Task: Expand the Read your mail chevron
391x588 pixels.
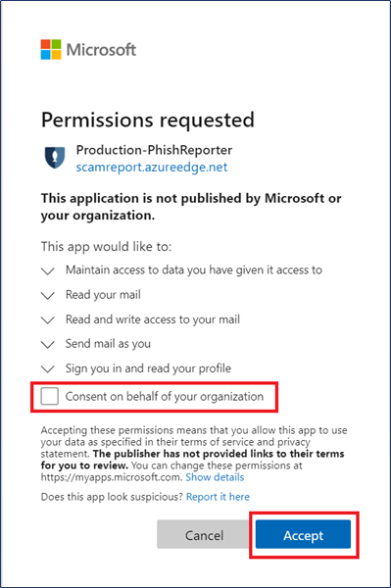Action: [48, 296]
